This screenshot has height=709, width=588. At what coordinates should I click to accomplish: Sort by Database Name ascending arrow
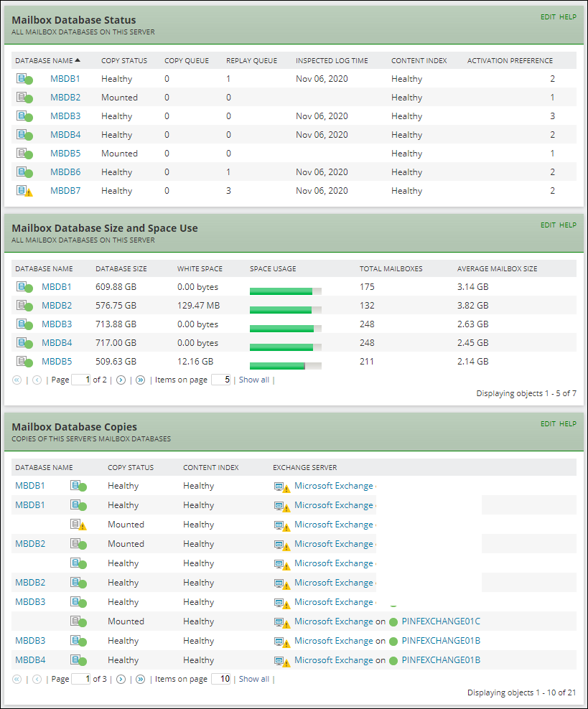pos(78,60)
